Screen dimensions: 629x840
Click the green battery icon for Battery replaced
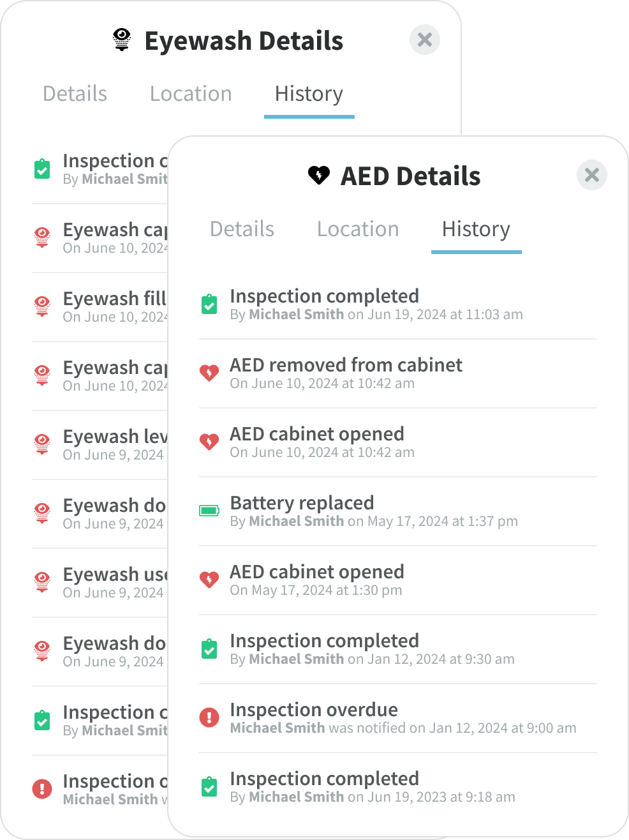pyautogui.click(x=209, y=511)
